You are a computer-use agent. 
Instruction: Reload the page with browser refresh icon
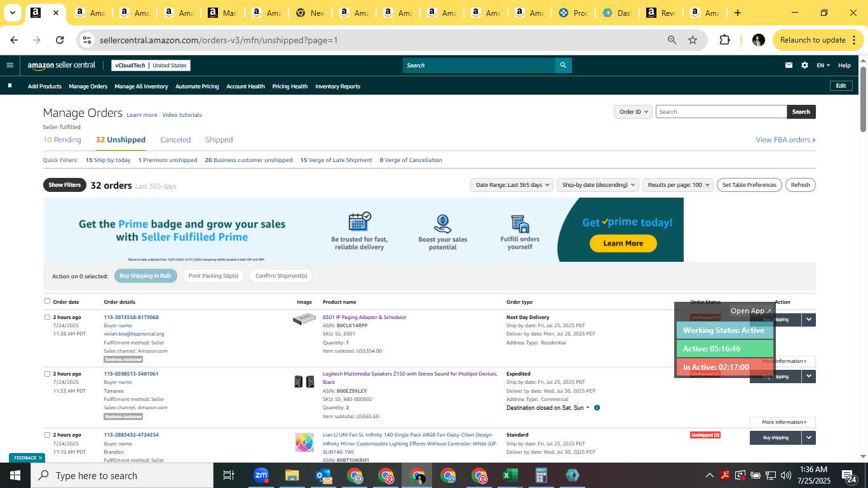(60, 40)
